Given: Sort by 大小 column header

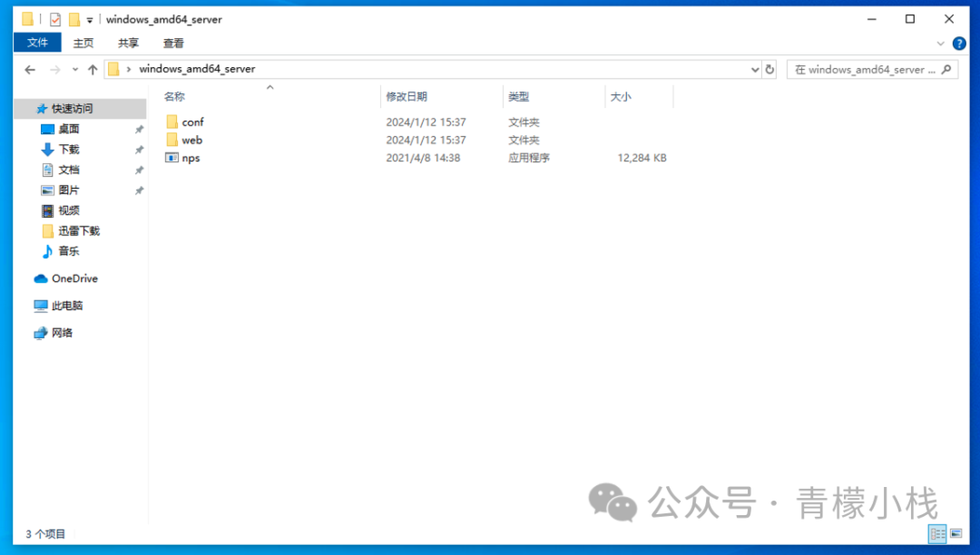Looking at the screenshot, I should tap(621, 97).
